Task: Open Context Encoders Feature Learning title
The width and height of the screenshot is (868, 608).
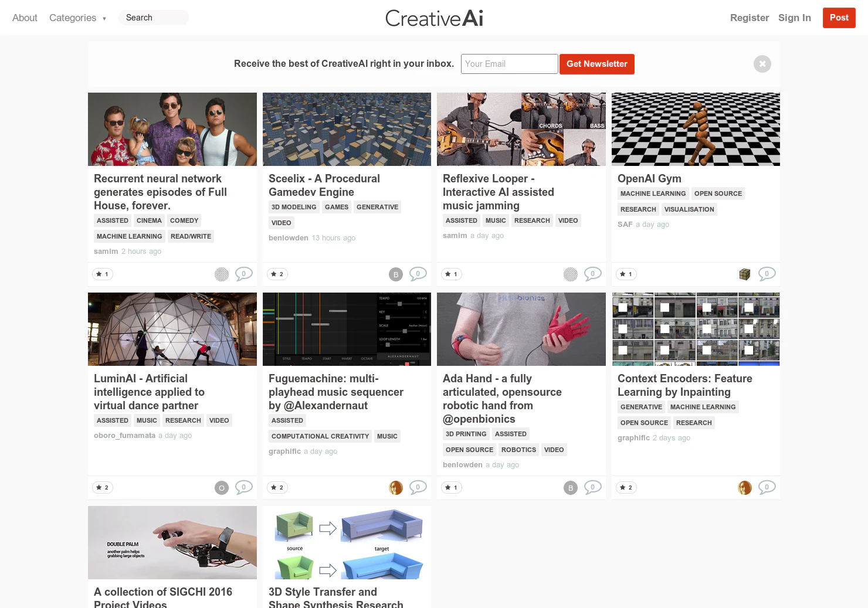Action: click(x=685, y=385)
